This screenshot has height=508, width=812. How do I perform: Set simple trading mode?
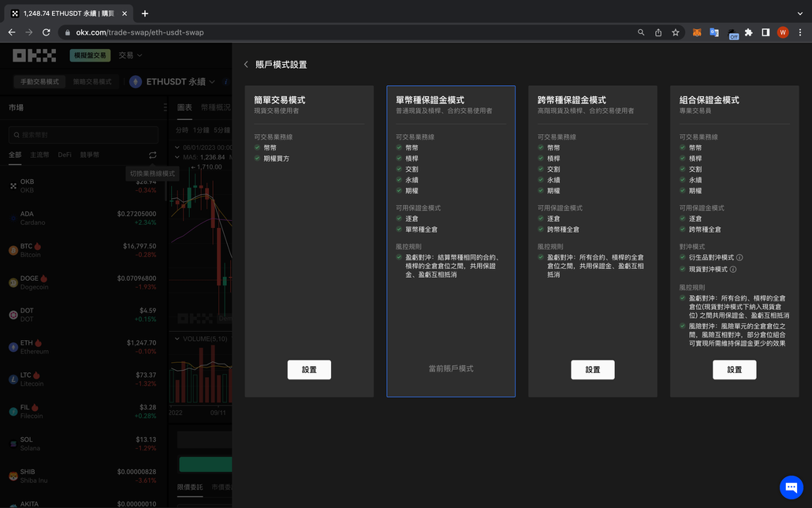[309, 370]
